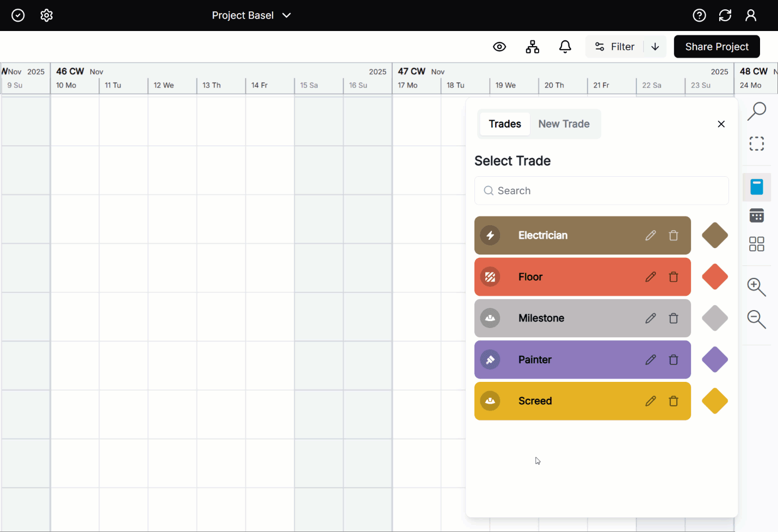Open the Project Basel project switcher
Viewport: 778px width, 532px height.
point(252,15)
